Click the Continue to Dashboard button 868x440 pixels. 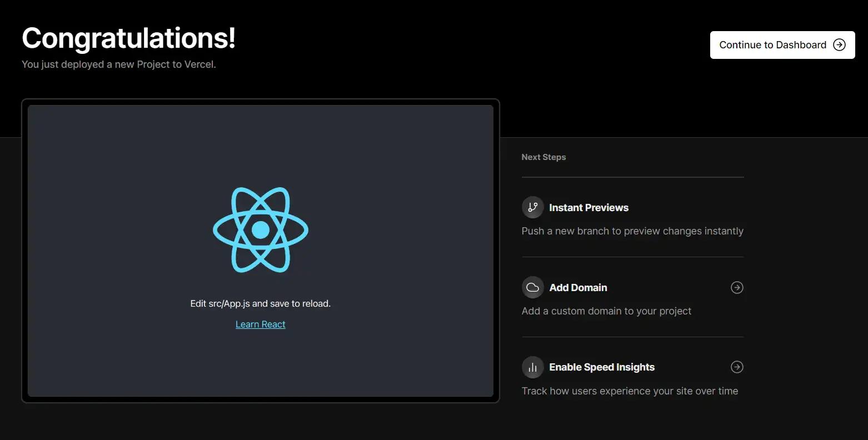[x=782, y=45]
